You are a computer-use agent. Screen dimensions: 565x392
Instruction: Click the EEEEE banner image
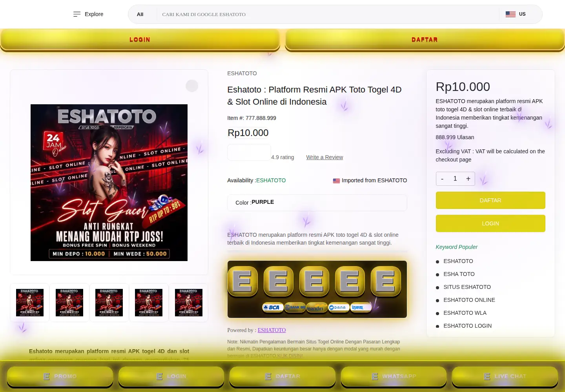[x=317, y=289]
